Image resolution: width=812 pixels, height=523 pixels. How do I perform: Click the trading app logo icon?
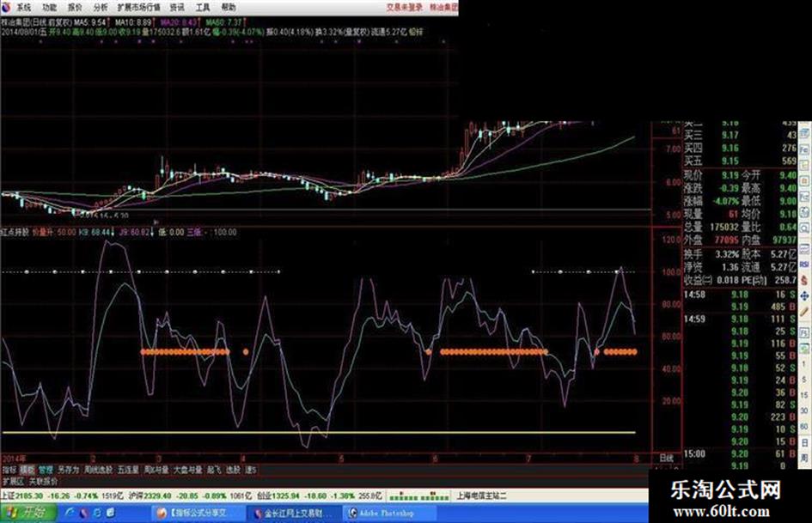[x=6, y=7]
